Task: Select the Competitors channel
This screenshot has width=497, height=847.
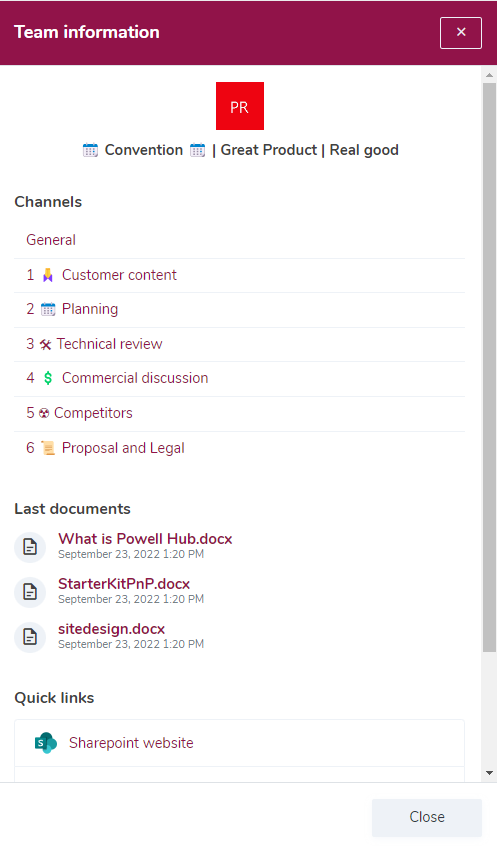Action: (x=239, y=413)
